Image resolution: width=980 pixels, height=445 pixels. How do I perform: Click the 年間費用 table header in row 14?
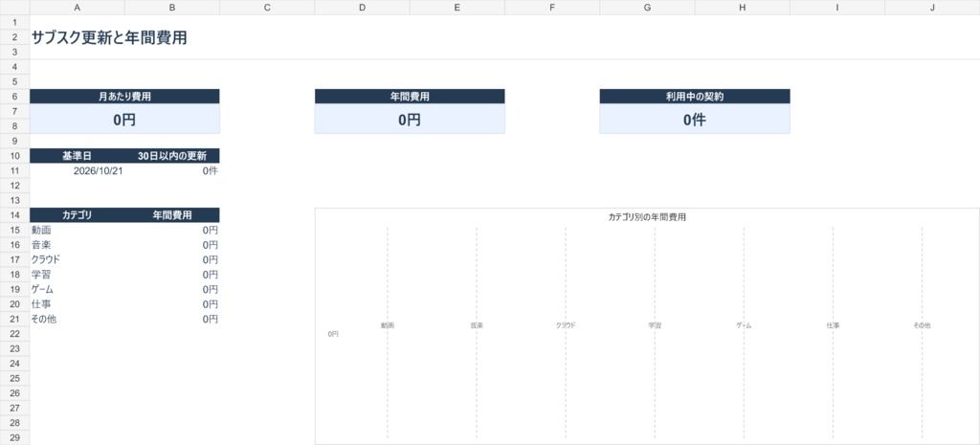pos(172,215)
